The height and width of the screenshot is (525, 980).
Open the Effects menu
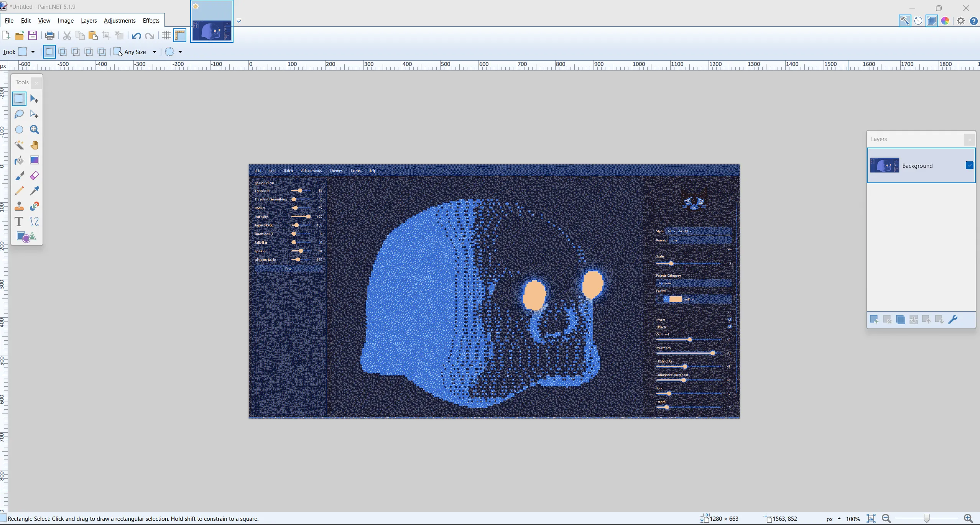tap(151, 21)
